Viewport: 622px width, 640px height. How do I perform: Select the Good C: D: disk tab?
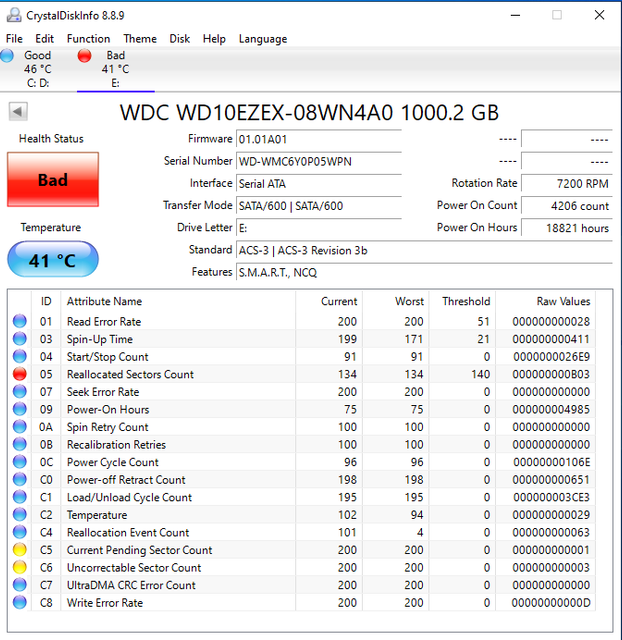click(x=38, y=69)
